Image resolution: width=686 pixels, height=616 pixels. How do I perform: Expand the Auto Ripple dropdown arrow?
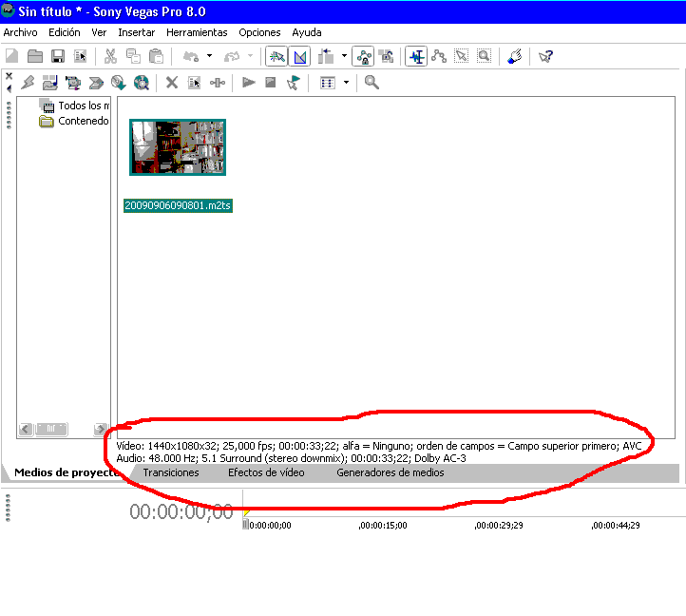344,56
